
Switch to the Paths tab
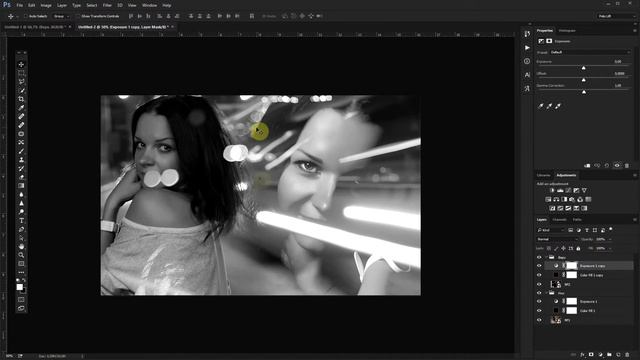pos(577,220)
